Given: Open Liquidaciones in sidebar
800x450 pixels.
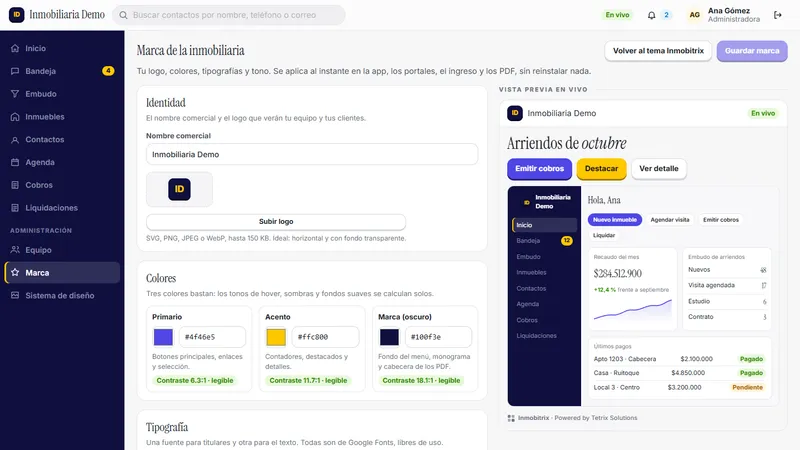Looking at the screenshot, I should 62,208.
